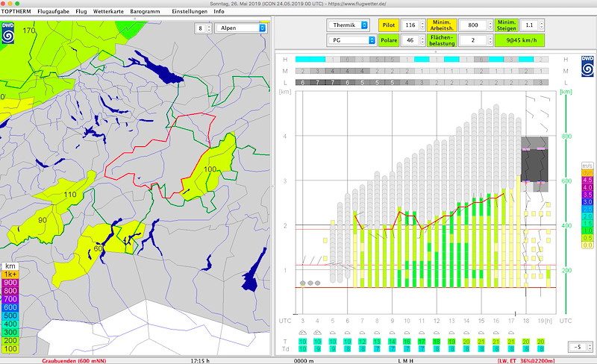Open the TOPTHERM menu
This screenshot has height=364, width=597.
[16, 11]
